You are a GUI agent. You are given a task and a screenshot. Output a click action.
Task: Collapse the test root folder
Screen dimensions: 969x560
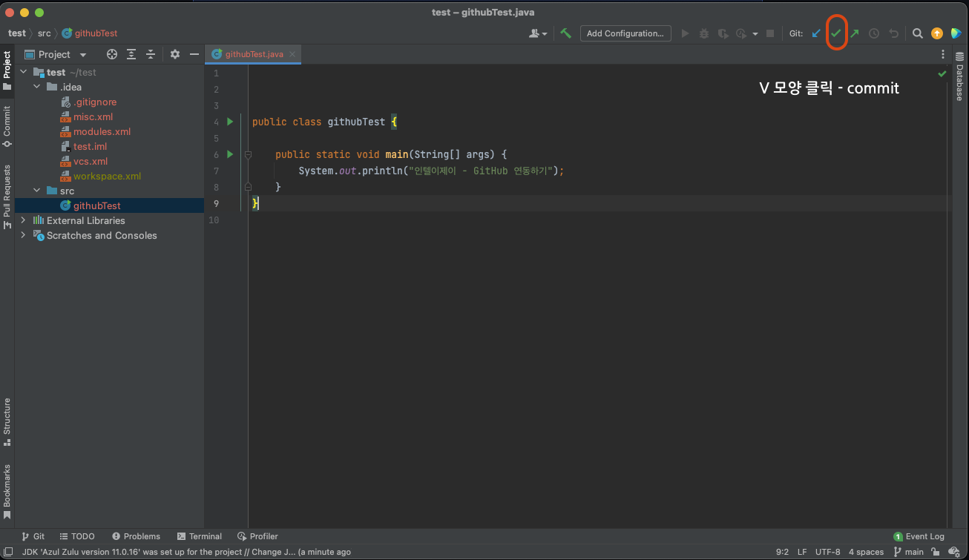[24, 72]
